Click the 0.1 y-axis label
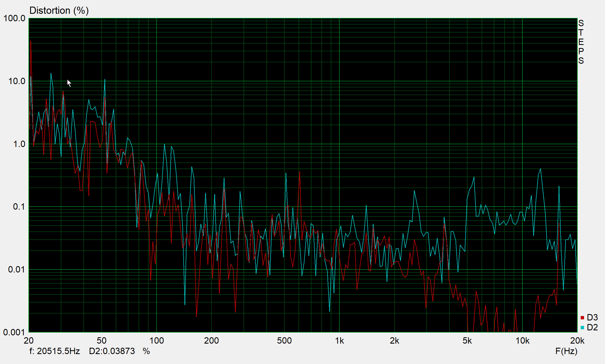The image size is (605, 364). [19, 207]
